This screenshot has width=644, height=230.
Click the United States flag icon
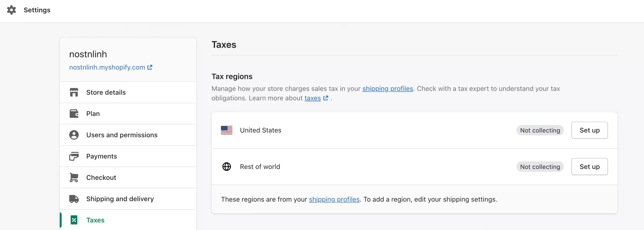tap(227, 130)
